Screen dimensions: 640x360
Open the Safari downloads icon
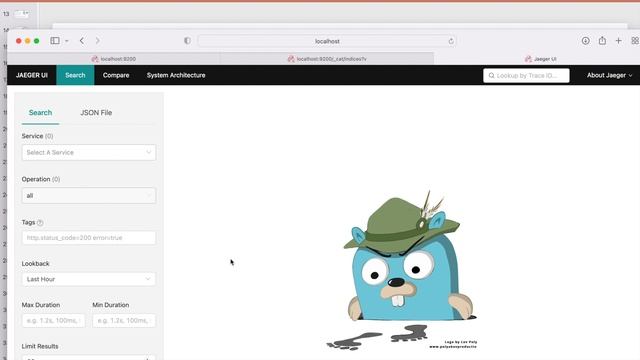pos(585,41)
